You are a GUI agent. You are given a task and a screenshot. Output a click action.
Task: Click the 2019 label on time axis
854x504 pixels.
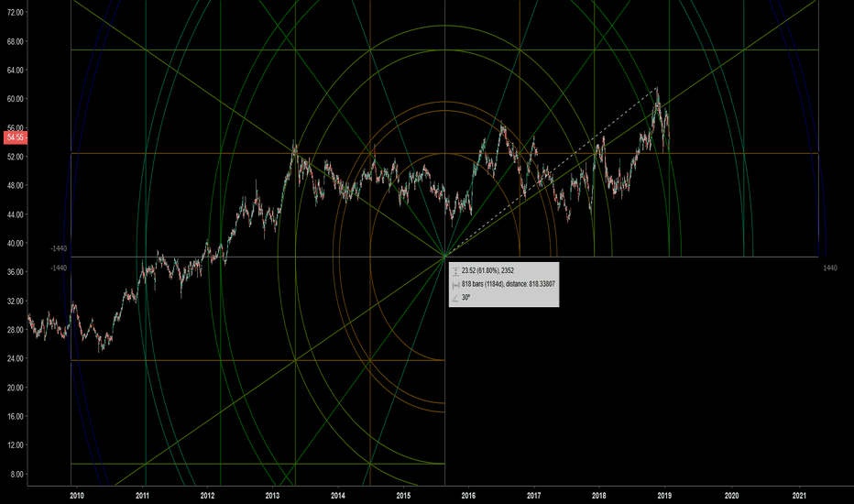(x=664, y=496)
